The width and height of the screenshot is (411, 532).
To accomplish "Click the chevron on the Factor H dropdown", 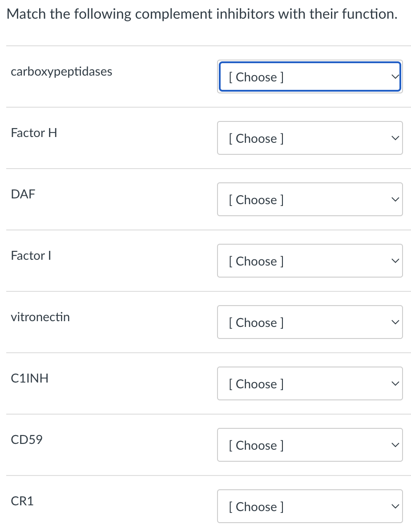I will pyautogui.click(x=395, y=138).
